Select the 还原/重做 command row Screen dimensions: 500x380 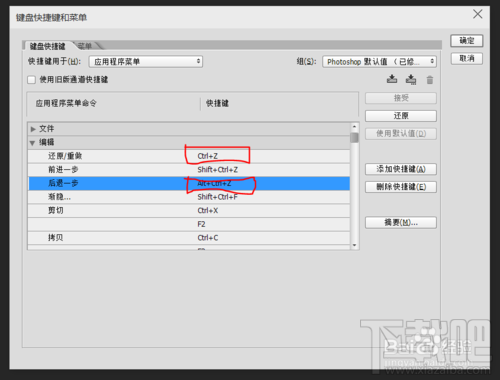(x=189, y=156)
